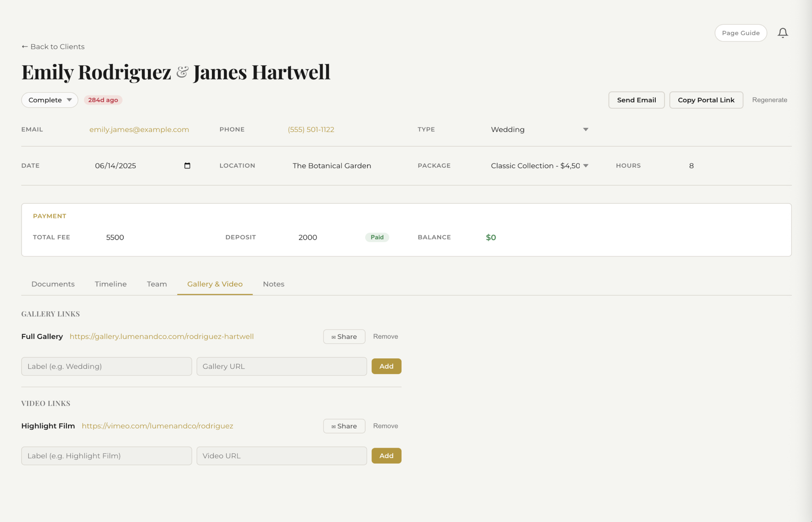Switch to the Documents tab
This screenshot has width=812, height=522.
pyautogui.click(x=53, y=284)
